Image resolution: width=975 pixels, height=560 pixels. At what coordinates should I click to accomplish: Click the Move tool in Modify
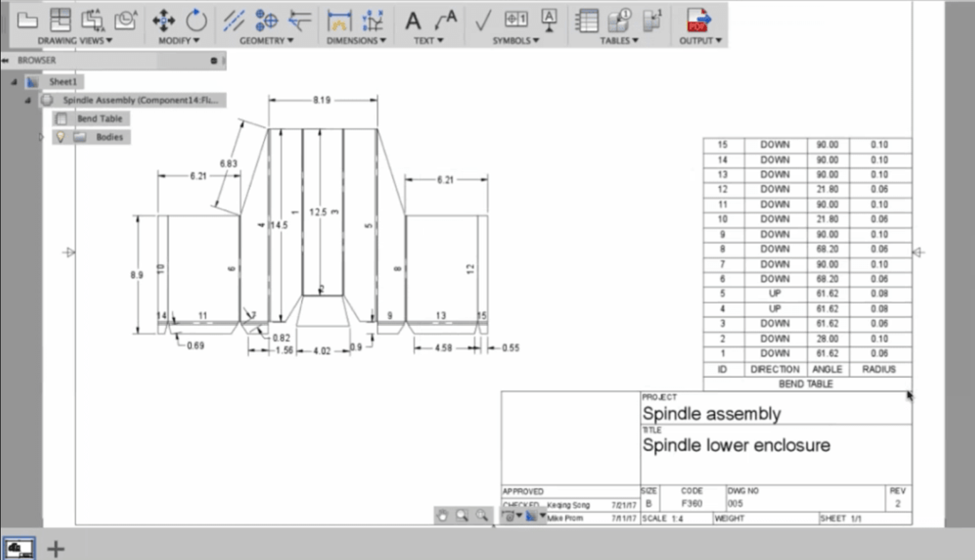click(164, 20)
